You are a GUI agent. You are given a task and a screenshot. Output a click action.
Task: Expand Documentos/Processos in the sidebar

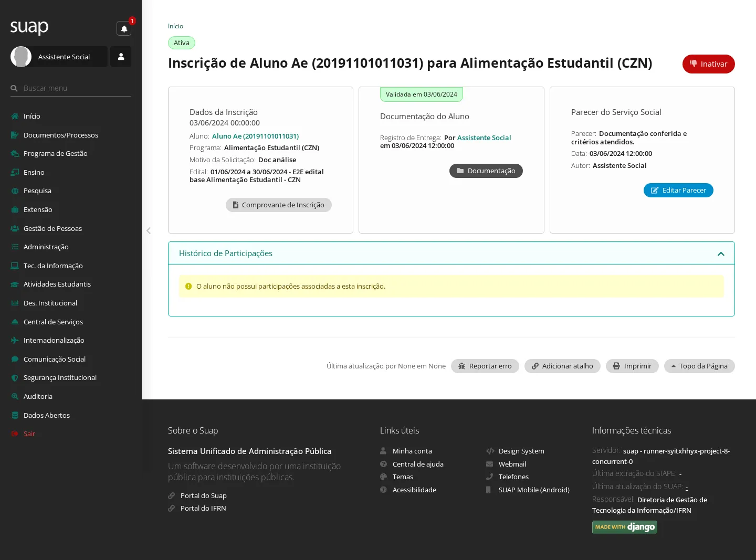click(x=61, y=135)
